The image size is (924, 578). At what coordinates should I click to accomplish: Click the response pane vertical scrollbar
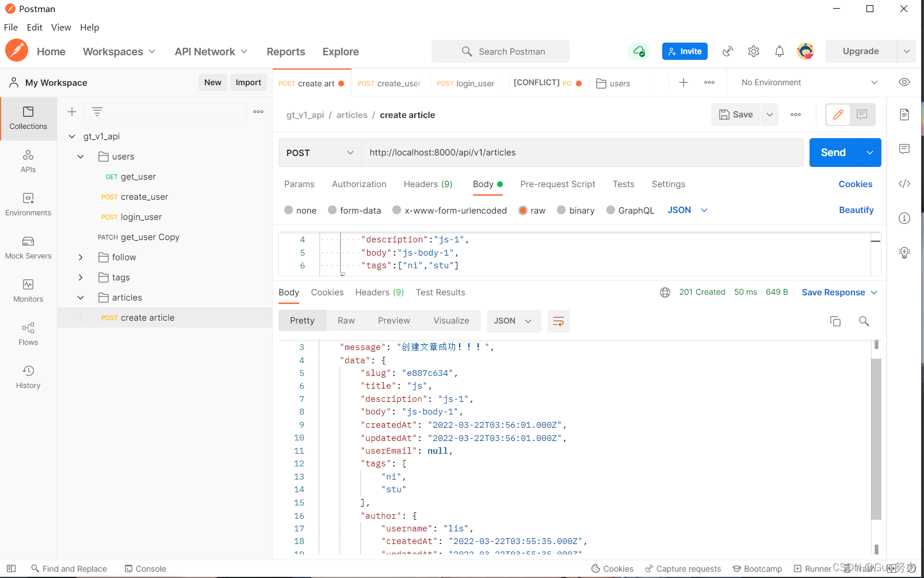pyautogui.click(x=876, y=439)
